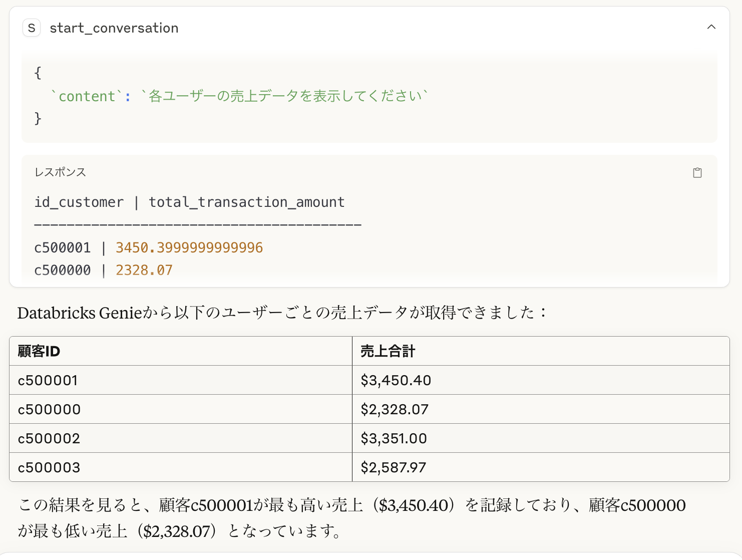Click the raw value 2328.07 in the response
This screenshot has height=560, width=742.
(x=144, y=270)
